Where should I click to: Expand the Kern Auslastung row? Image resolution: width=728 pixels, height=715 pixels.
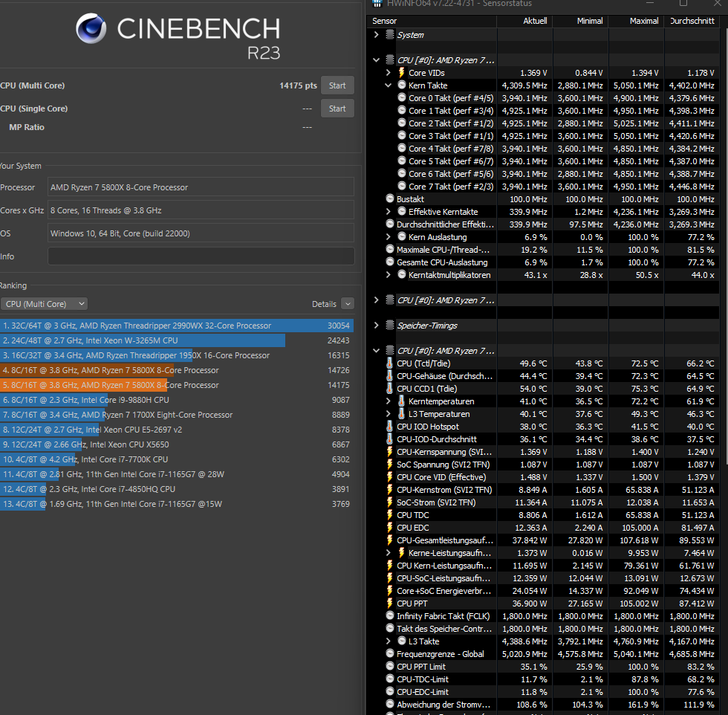tap(388, 237)
